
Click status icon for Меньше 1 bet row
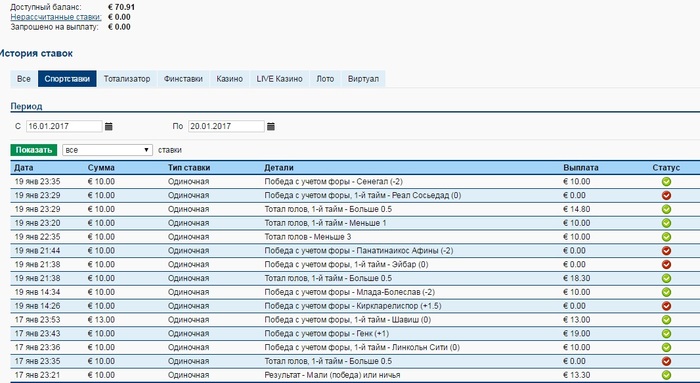pos(666,223)
